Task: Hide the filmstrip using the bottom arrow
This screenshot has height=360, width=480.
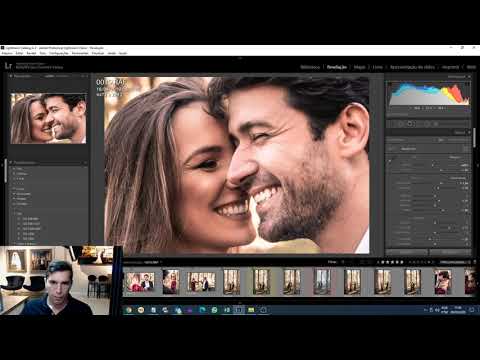Action: point(240,303)
